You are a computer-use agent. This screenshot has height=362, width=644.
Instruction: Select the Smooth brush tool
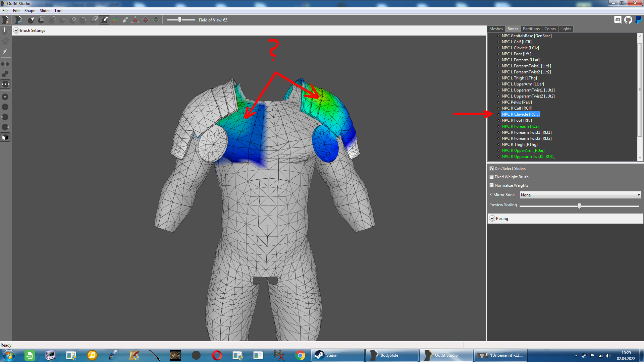click(84, 20)
